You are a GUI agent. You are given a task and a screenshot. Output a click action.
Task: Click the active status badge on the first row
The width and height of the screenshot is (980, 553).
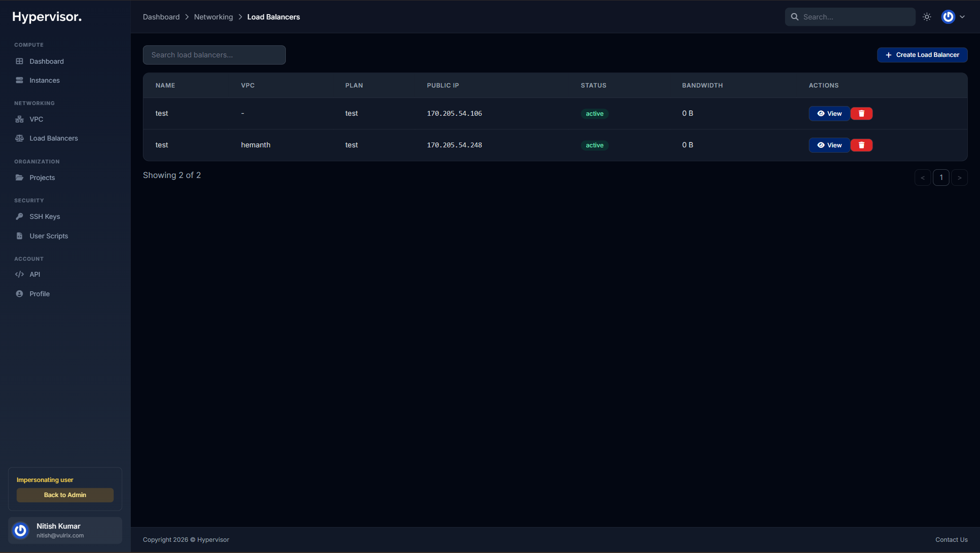[x=594, y=113]
